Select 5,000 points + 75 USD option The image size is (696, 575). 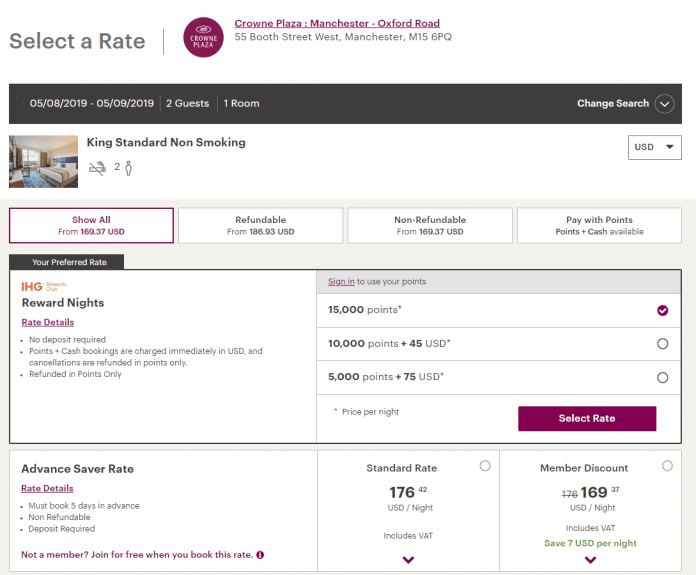point(662,377)
